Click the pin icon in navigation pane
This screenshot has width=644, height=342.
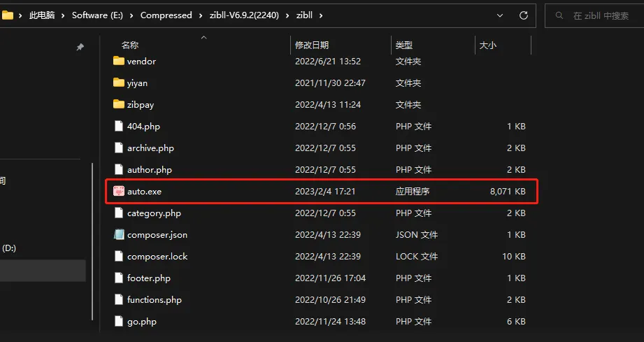pyautogui.click(x=80, y=48)
